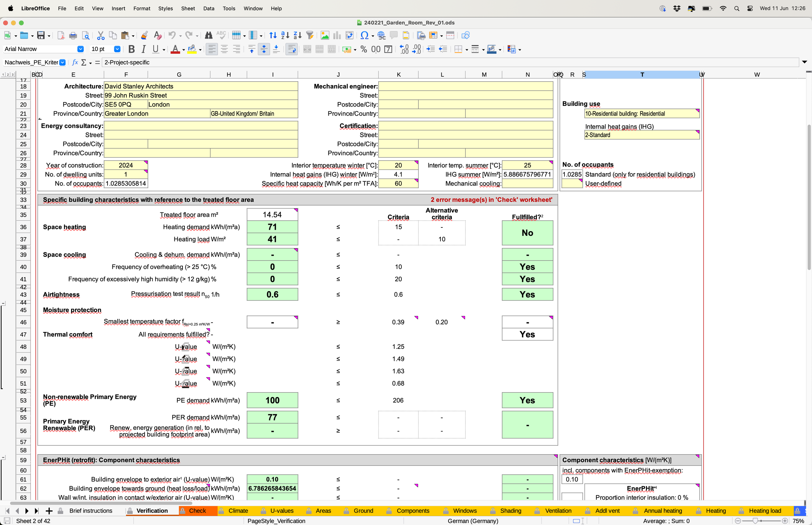Viewport: 812px width, 525px height.
Task: Expand the formula bar arrow
Action: 804,62
